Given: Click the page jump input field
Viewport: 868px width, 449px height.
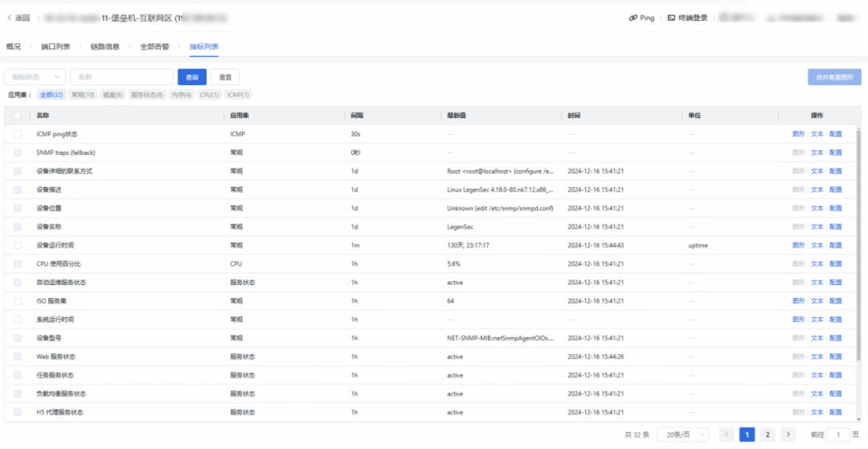Looking at the screenshot, I should click(x=838, y=435).
